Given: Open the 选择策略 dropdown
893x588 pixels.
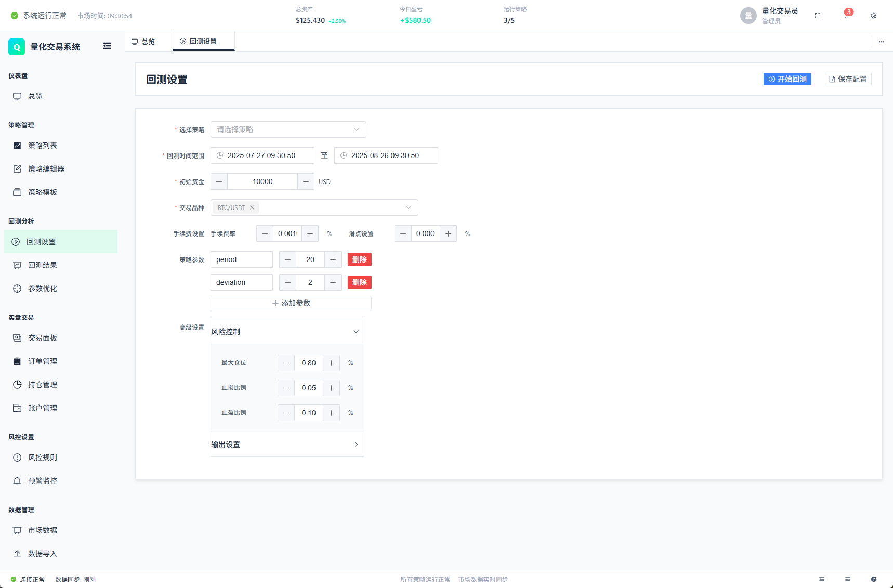Looking at the screenshot, I should pyautogui.click(x=288, y=129).
